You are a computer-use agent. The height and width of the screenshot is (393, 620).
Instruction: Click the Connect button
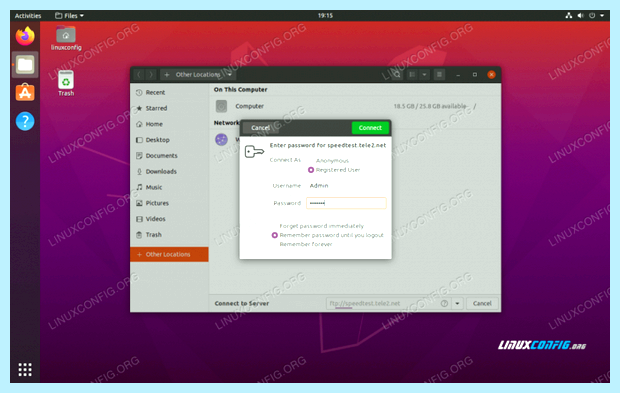[370, 128]
